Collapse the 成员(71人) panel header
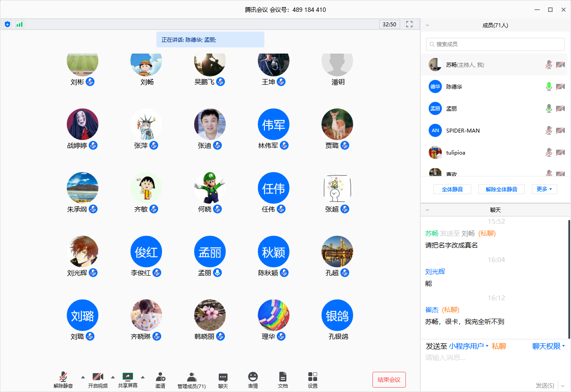This screenshot has width=571, height=392. [x=427, y=25]
